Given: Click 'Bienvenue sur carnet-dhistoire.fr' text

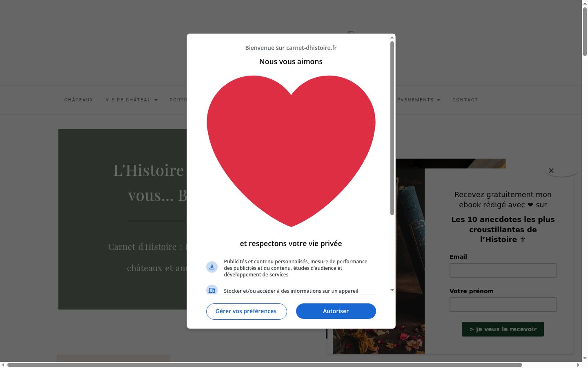Looking at the screenshot, I should coord(291,48).
